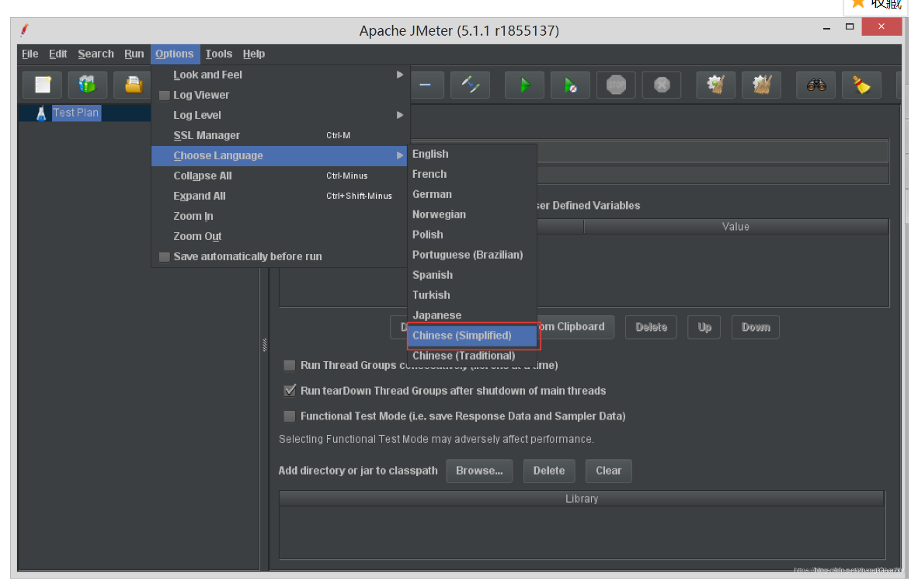Click the Shutdown icon in toolbar

click(662, 85)
